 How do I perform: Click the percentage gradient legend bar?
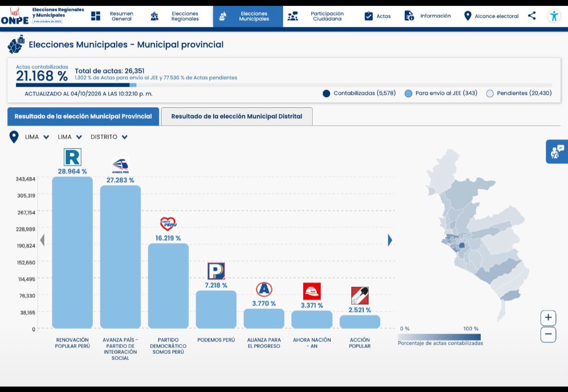click(439, 337)
